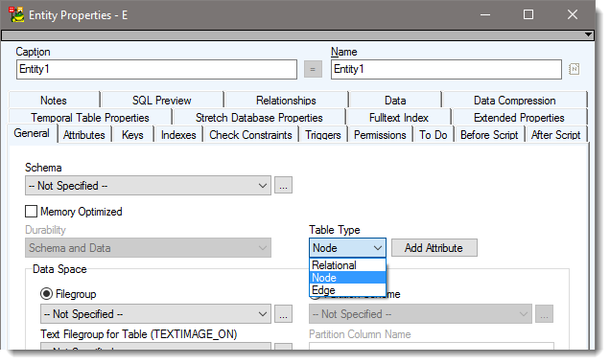Click the naming standards icon beside Name field
610x364 pixels.
pos(574,69)
